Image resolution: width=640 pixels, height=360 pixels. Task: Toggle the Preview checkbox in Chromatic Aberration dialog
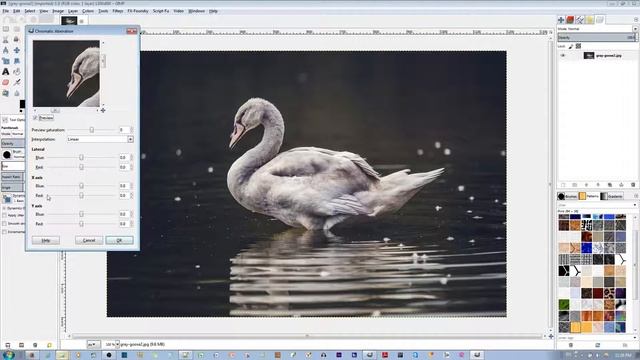35,118
